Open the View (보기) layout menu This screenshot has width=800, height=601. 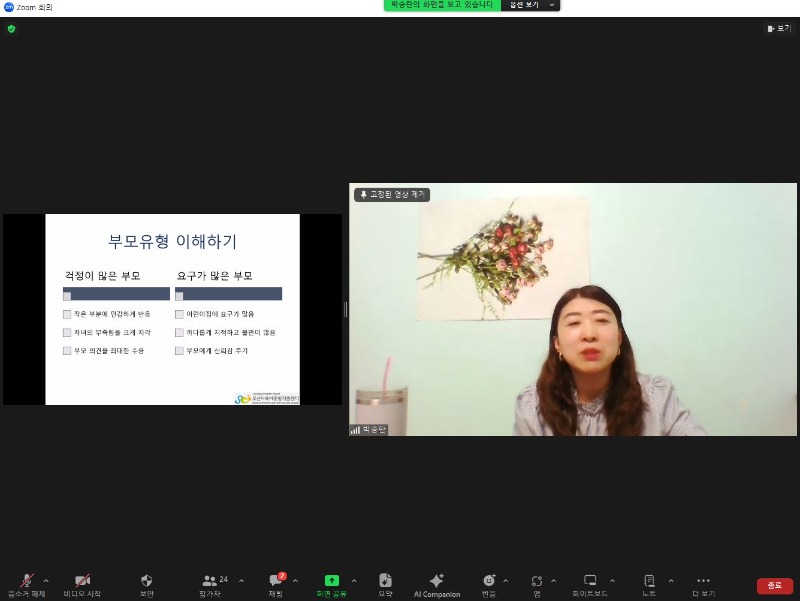tap(778, 29)
